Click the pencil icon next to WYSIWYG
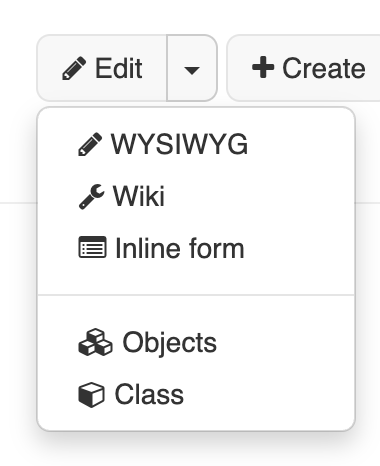380x466 pixels. (90, 144)
